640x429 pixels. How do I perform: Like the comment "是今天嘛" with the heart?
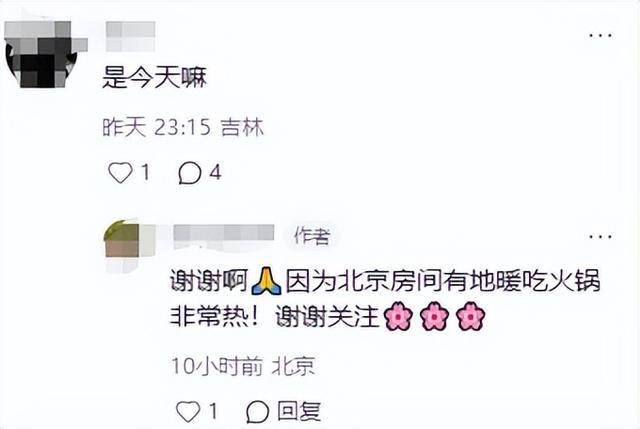(120, 172)
